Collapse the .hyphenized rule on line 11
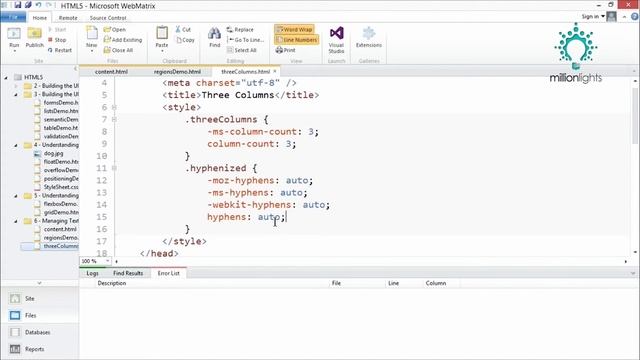The height and width of the screenshot is (360, 640). (114, 168)
